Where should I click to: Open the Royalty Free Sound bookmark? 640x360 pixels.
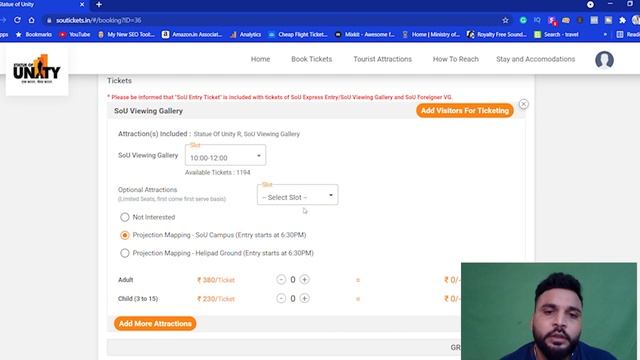(x=497, y=35)
